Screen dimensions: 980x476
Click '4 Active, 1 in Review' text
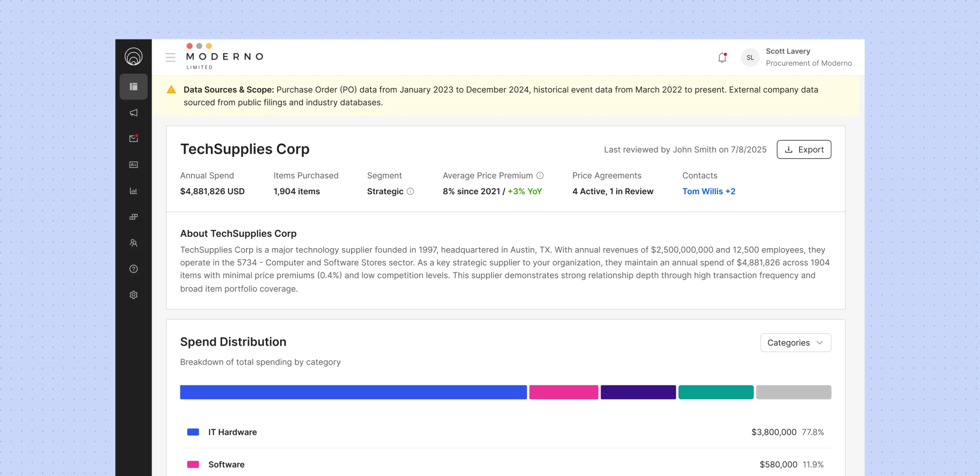(612, 191)
